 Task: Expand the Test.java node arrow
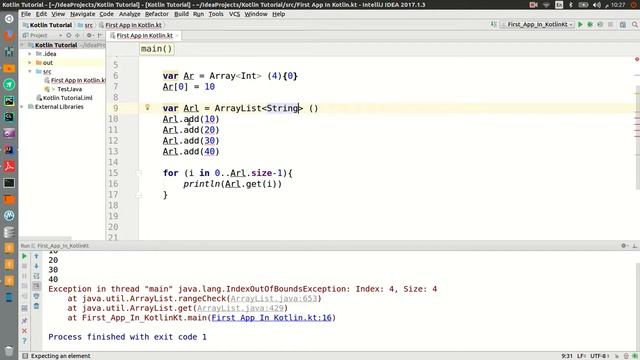pyautogui.click(x=53, y=89)
